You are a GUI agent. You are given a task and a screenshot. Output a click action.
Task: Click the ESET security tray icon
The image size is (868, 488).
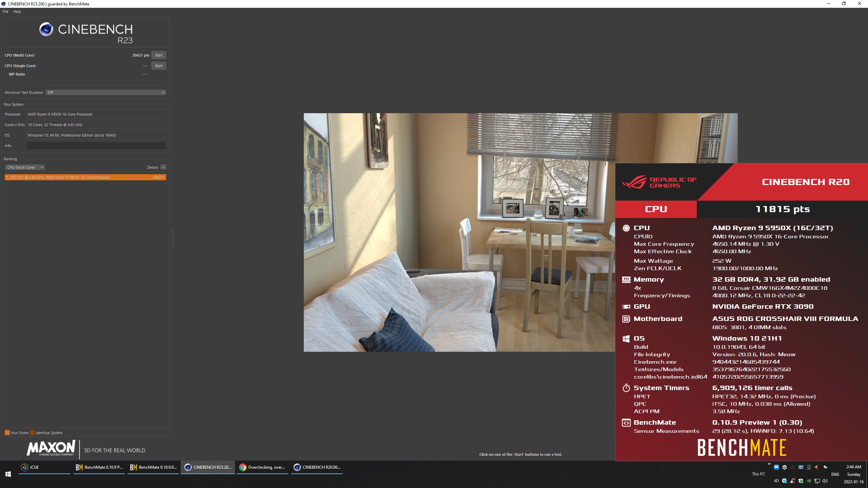pos(785,481)
